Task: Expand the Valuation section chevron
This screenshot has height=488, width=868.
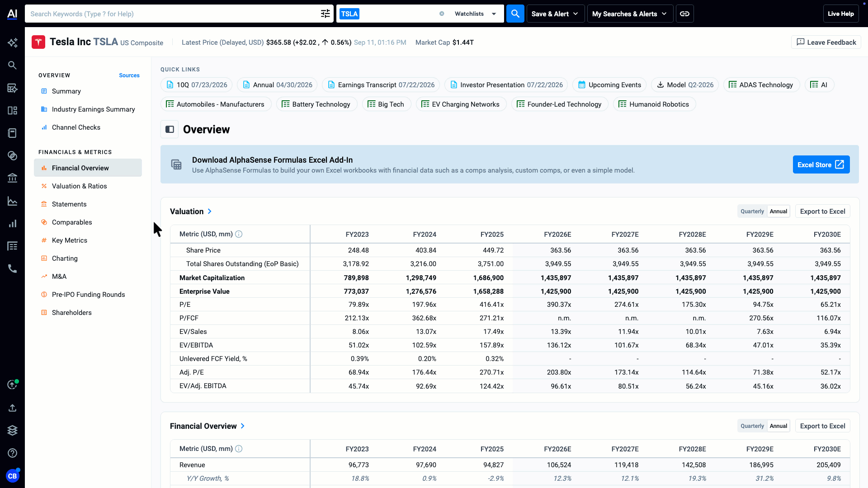Action: tap(210, 211)
